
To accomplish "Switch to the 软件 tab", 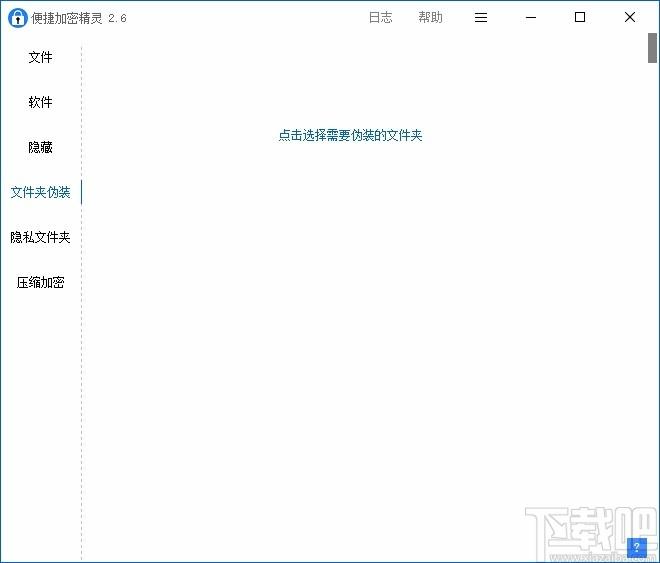I will [x=40, y=102].
